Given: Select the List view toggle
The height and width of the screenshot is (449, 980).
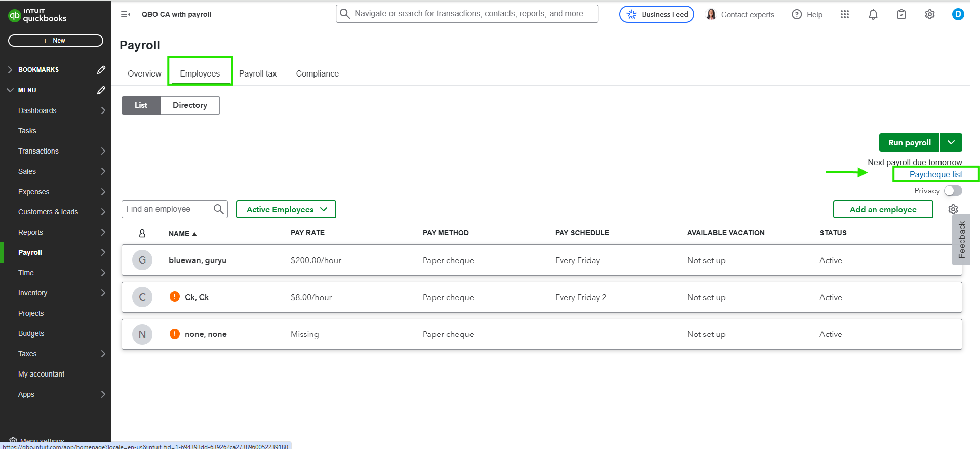Looking at the screenshot, I should pyautogui.click(x=141, y=105).
